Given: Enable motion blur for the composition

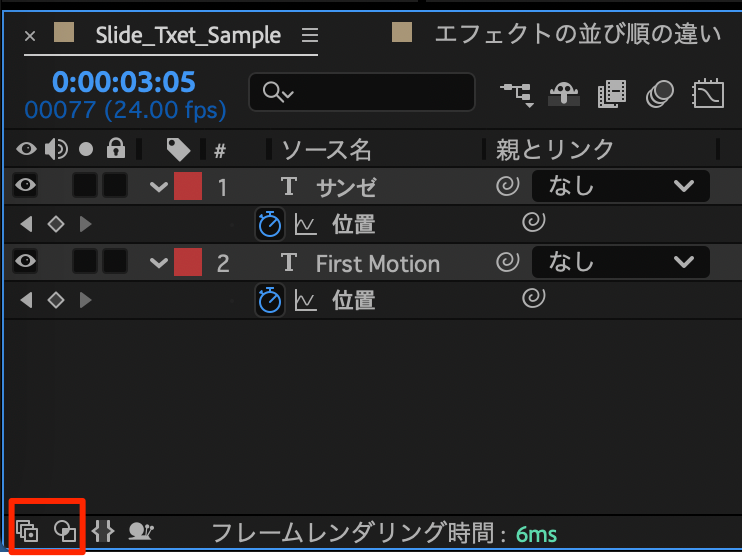Looking at the screenshot, I should pos(659,93).
